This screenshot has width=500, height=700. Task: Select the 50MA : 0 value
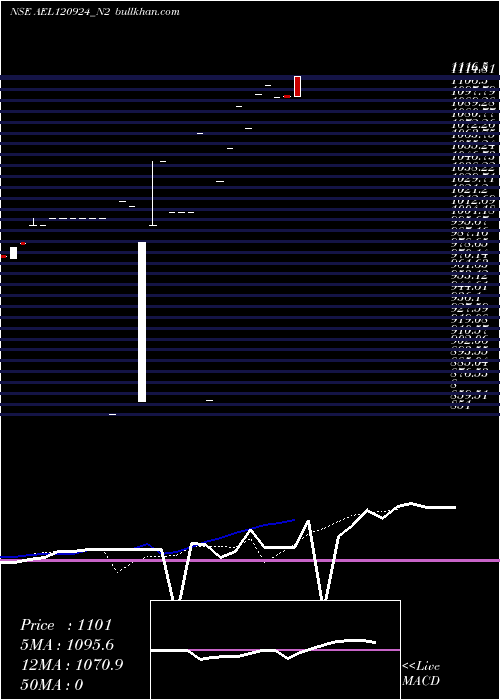tap(52, 685)
